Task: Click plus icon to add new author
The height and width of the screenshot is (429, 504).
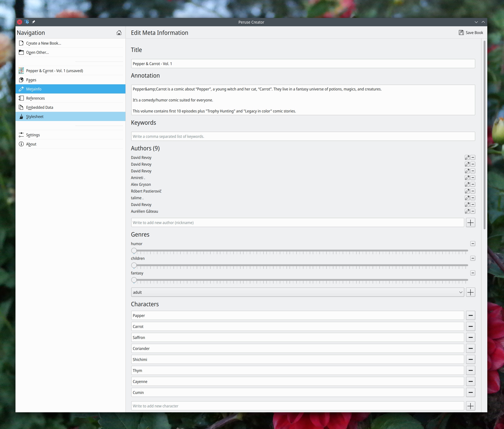Action: 470,222
